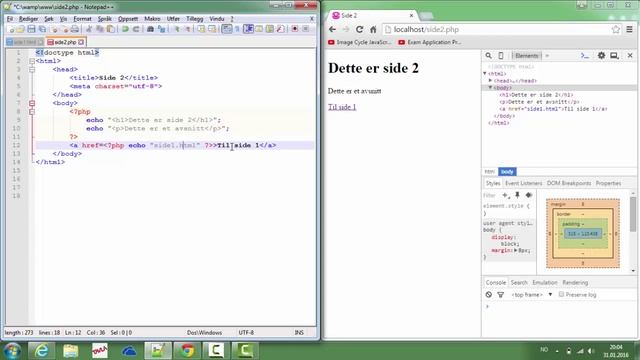640x360 pixels.
Task: Click console filter funnel icon
Action: pos(500,294)
